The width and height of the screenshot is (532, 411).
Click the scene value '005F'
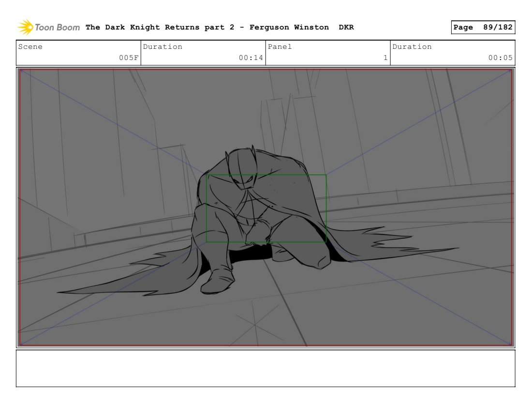(x=129, y=58)
